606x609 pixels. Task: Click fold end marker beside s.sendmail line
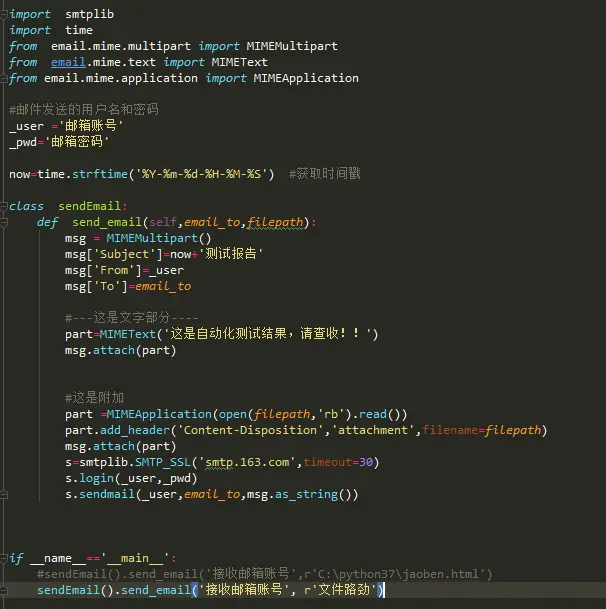click(x=3, y=495)
